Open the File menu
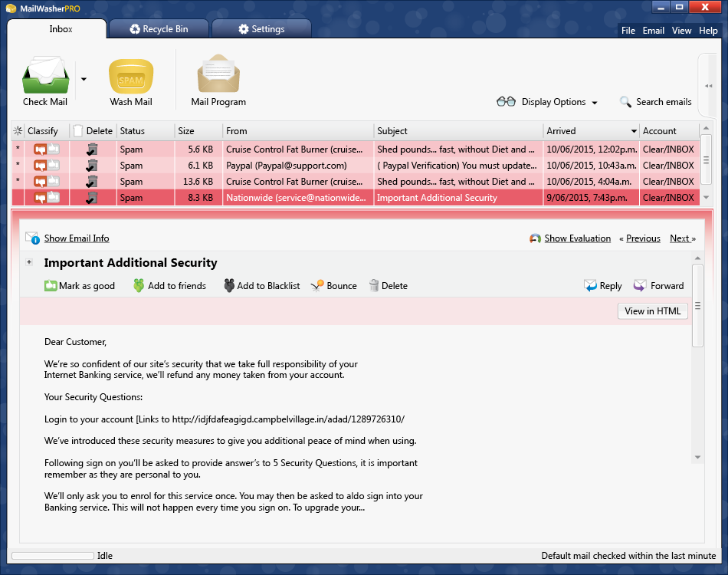728x575 pixels. click(x=628, y=30)
